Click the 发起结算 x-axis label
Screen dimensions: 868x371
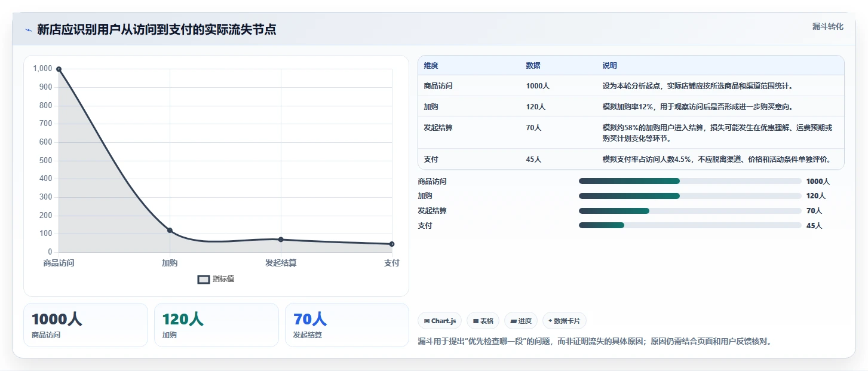(x=281, y=263)
